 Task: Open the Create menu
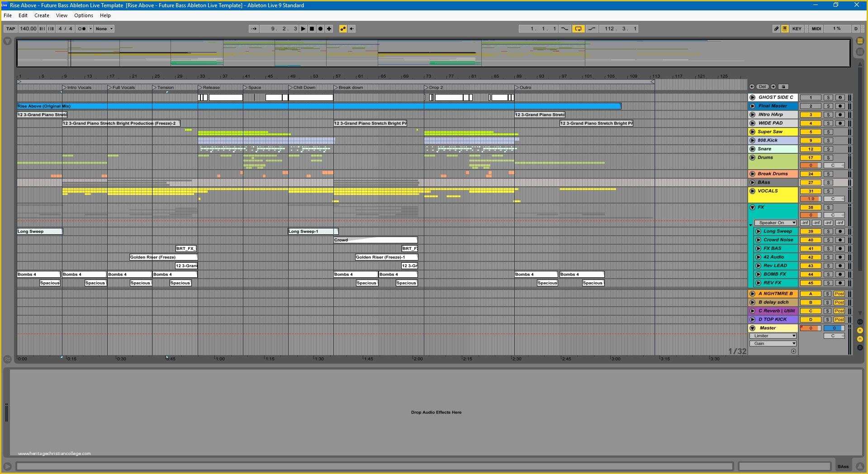(42, 15)
